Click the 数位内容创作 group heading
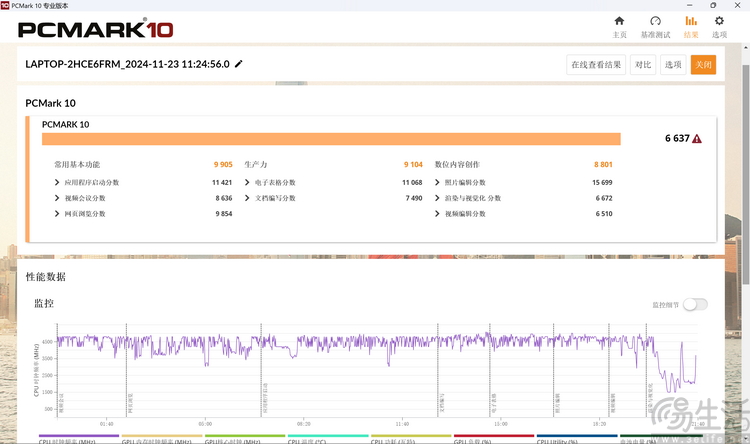The image size is (750, 444). pos(457,165)
